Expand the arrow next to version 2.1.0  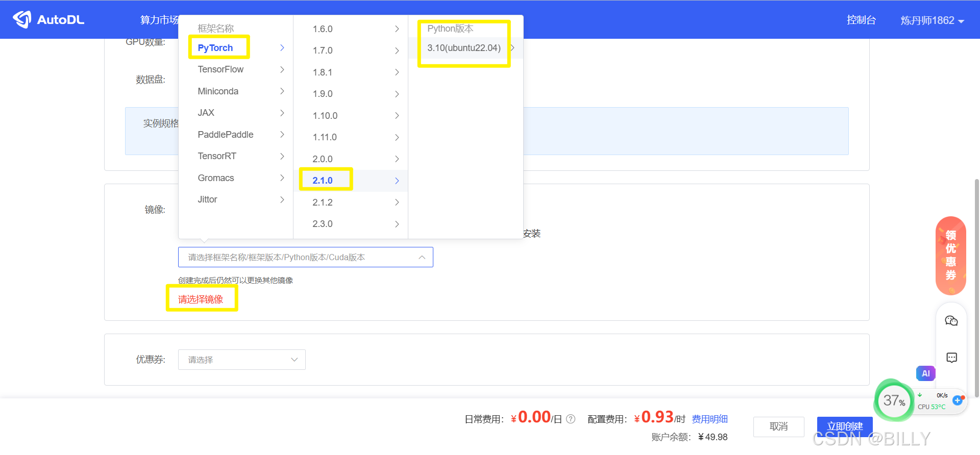(x=397, y=181)
